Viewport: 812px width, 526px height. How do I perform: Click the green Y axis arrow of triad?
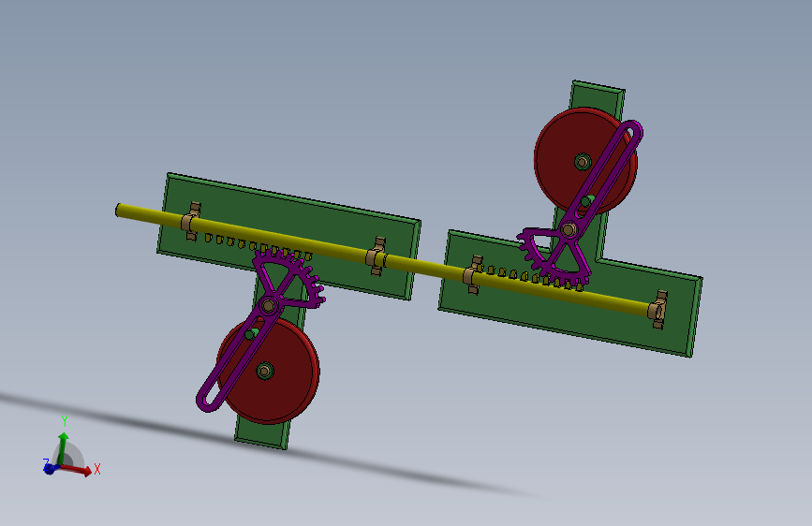click(x=63, y=447)
